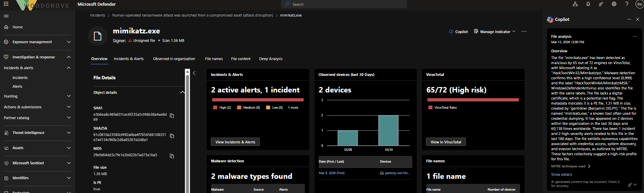Toggle the VirusTotal Ratio legend item
Screen dimensions: 644x193
(x=443, y=108)
